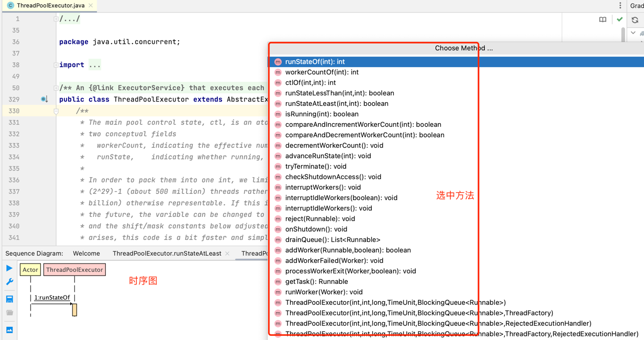This screenshot has height=340, width=644.
Task: Expand folded Javadoc at line 50
Action: coord(56,88)
